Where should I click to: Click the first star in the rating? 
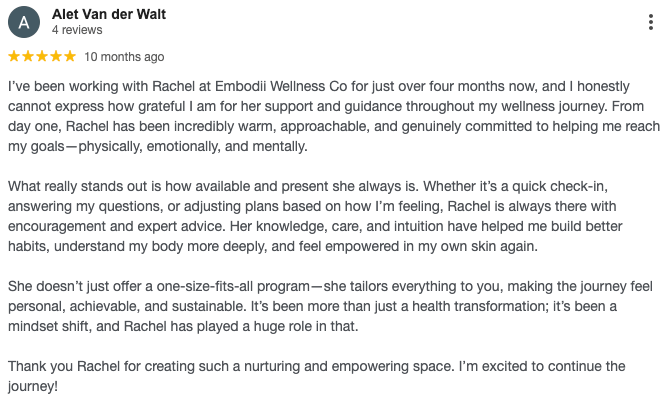coord(14,57)
